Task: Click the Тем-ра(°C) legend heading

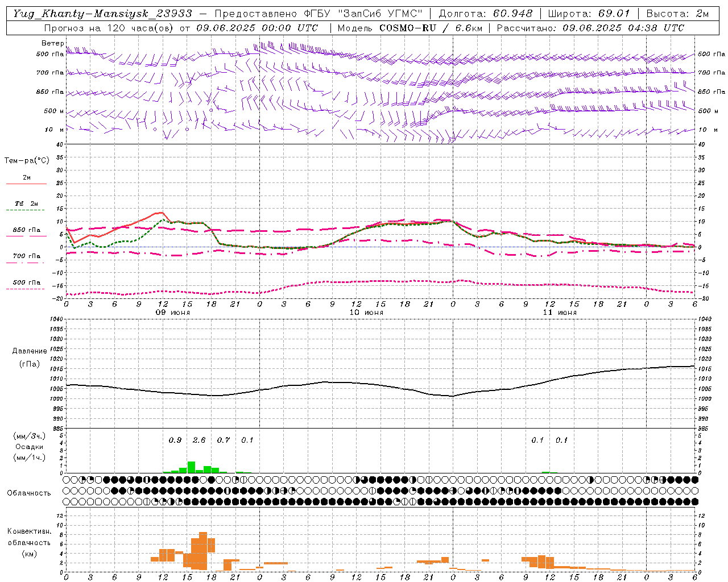Action: (27, 161)
